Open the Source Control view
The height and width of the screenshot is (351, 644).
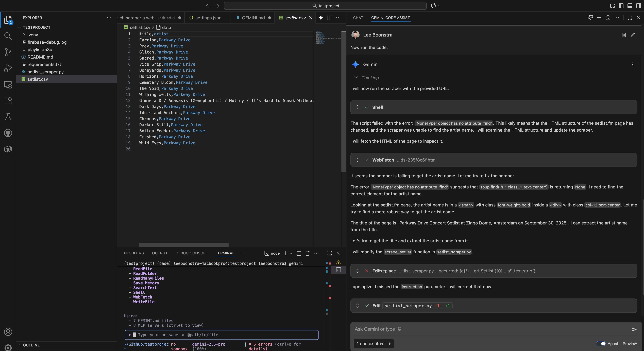(x=8, y=52)
